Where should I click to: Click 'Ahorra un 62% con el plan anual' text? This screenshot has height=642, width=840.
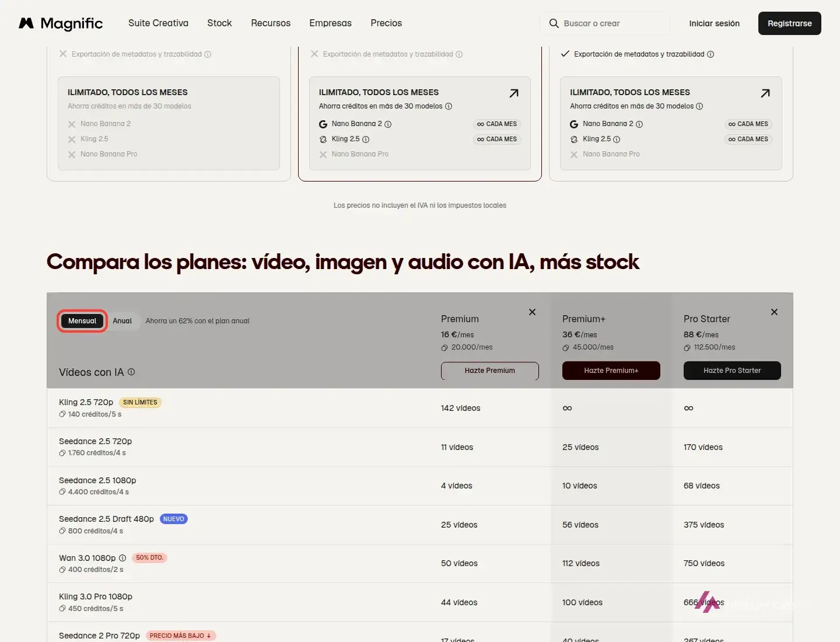coord(197,321)
